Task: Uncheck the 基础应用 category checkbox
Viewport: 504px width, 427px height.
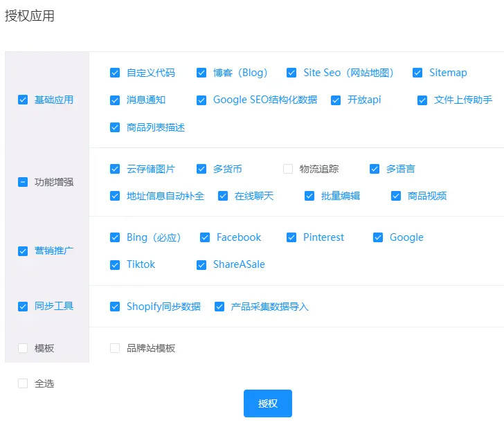Action: tap(23, 100)
